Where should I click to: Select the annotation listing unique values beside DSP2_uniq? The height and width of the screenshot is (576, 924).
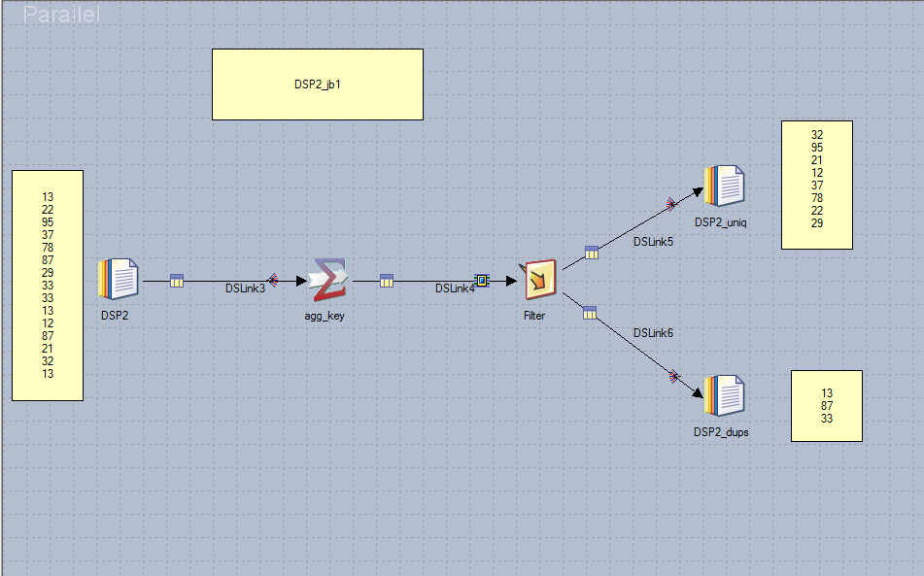click(816, 185)
